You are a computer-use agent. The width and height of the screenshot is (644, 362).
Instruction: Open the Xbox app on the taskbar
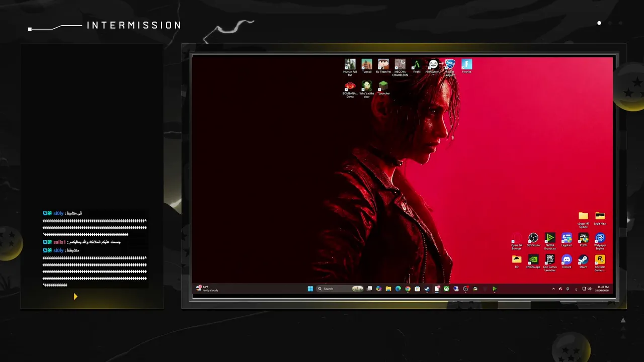coord(446,289)
